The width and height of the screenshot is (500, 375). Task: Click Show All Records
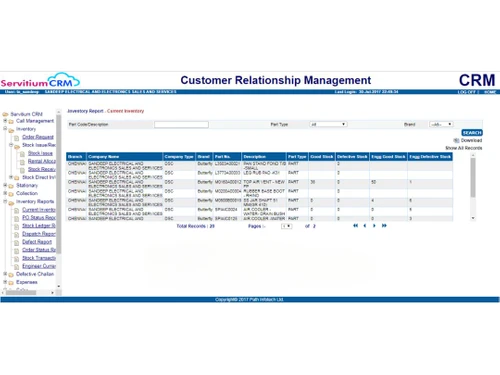(464, 148)
